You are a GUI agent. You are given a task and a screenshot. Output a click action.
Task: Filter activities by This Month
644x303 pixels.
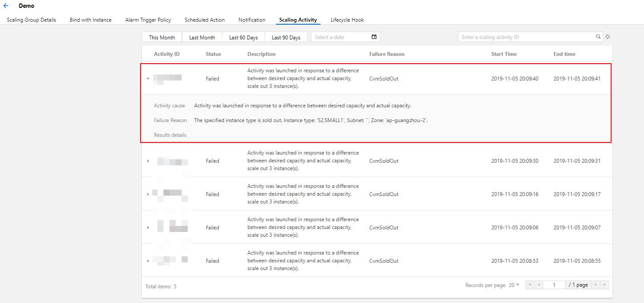click(x=162, y=37)
